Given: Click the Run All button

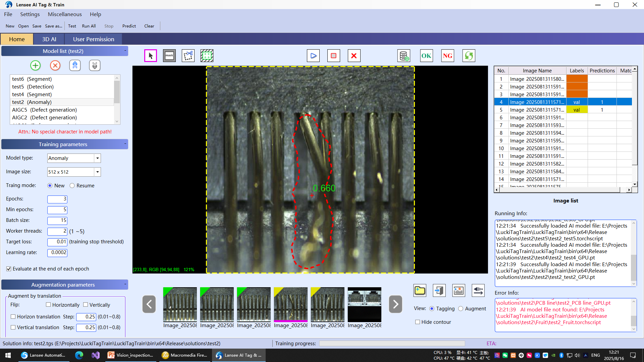Looking at the screenshot, I should pyautogui.click(x=89, y=26).
